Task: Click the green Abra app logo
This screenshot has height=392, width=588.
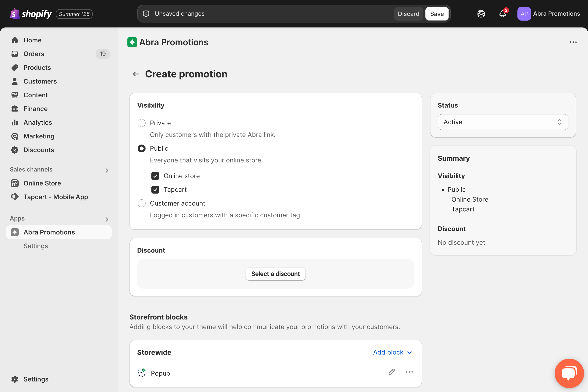Action: point(132,42)
